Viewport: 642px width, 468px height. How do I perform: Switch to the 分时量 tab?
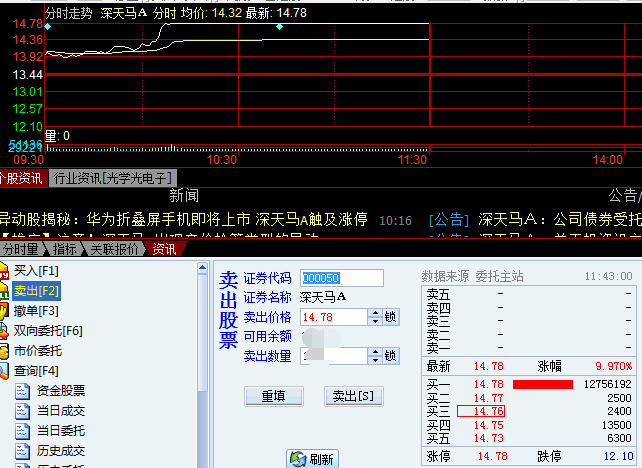click(22, 249)
